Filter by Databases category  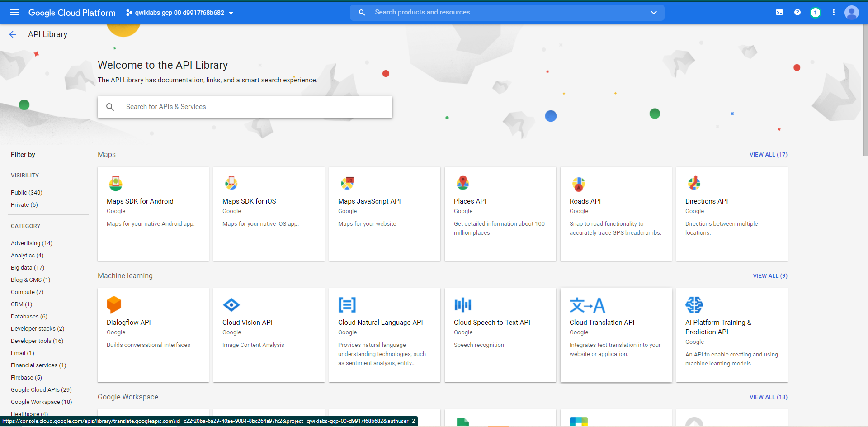29,317
